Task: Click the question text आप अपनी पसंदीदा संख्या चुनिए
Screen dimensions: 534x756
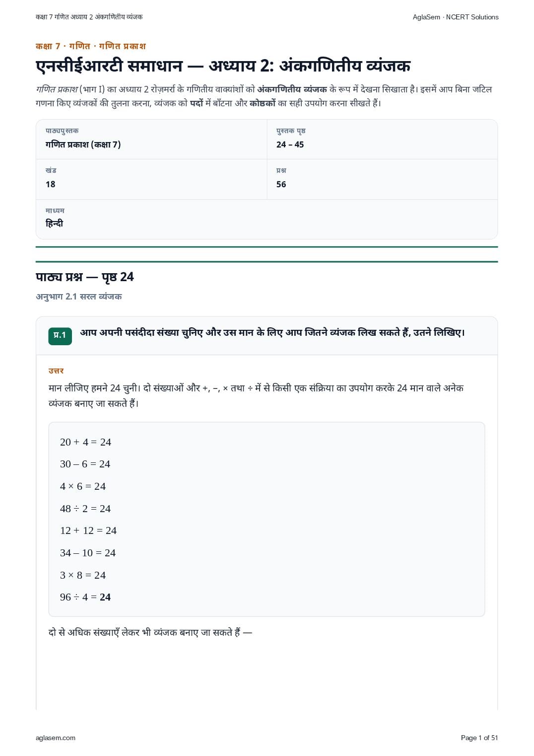Action: pyautogui.click(x=142, y=332)
